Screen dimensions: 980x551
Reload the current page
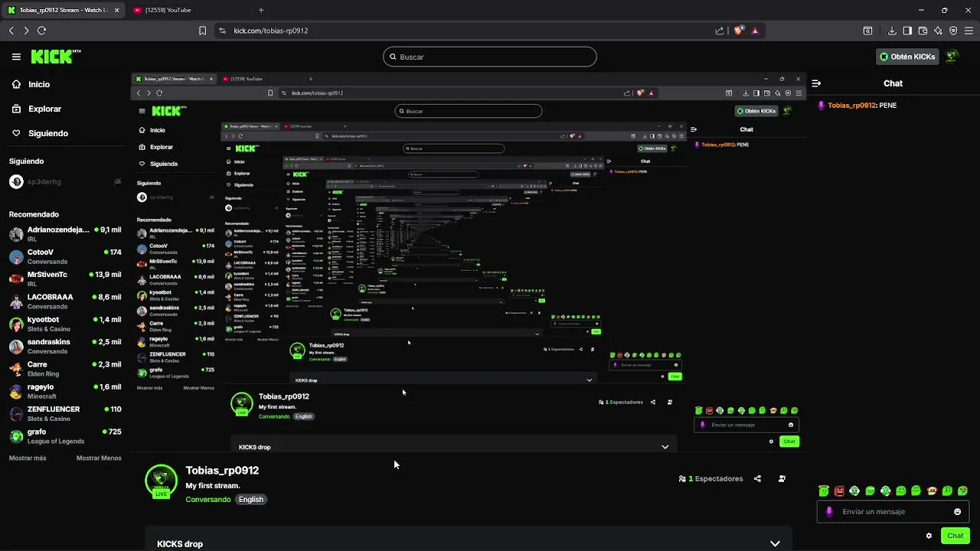pos(41,31)
